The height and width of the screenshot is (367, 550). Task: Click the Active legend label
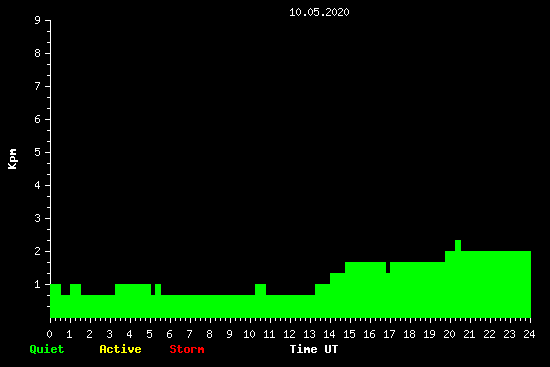[x=120, y=349]
